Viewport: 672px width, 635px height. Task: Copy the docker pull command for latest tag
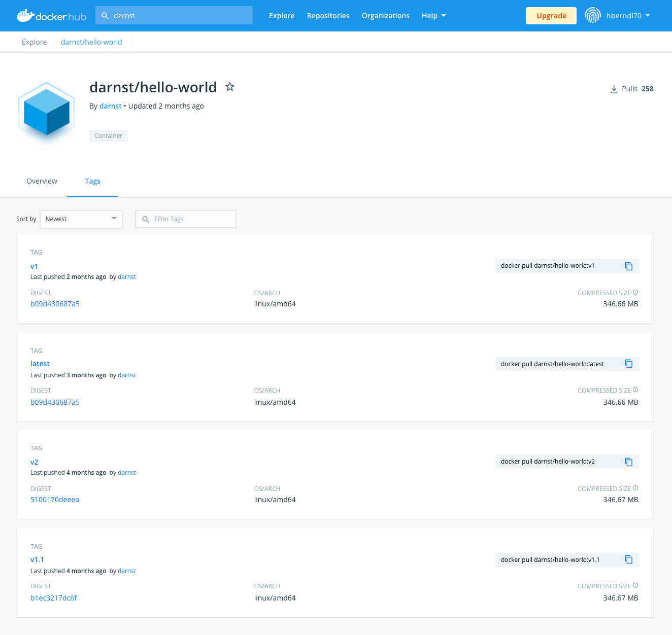click(629, 364)
